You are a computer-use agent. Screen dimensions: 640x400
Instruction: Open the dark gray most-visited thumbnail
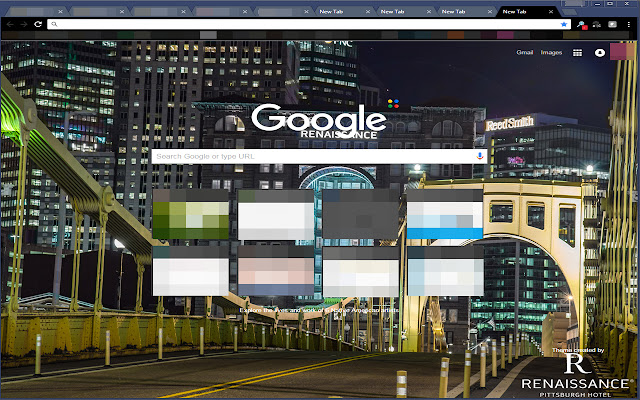360,214
